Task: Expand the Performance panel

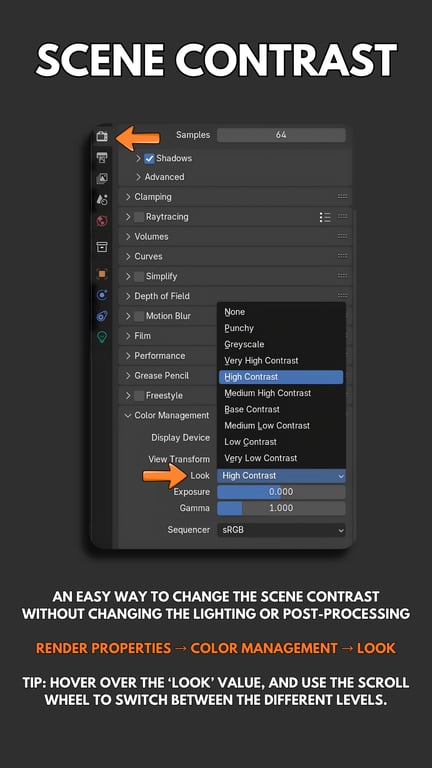Action: [x=128, y=356]
